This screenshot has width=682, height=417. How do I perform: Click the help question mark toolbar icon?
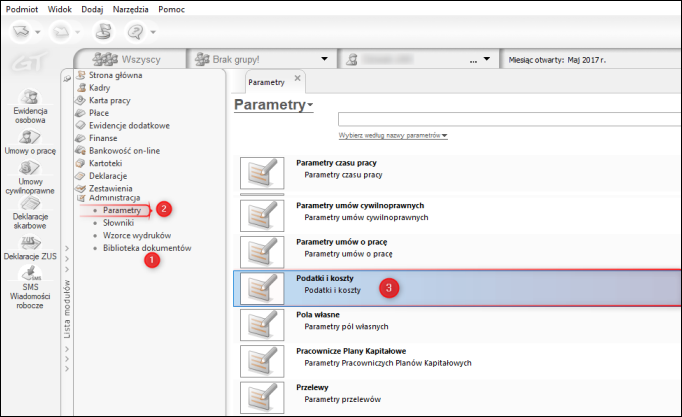pos(136,31)
